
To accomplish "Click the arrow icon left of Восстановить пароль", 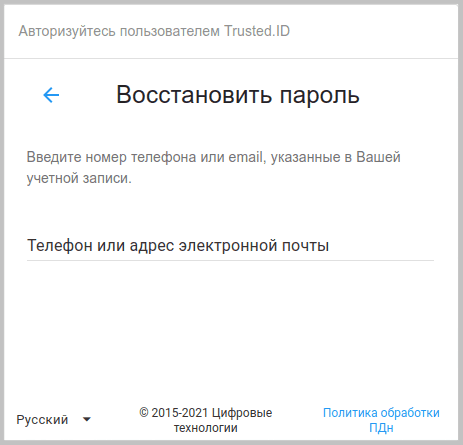I will [51, 95].
